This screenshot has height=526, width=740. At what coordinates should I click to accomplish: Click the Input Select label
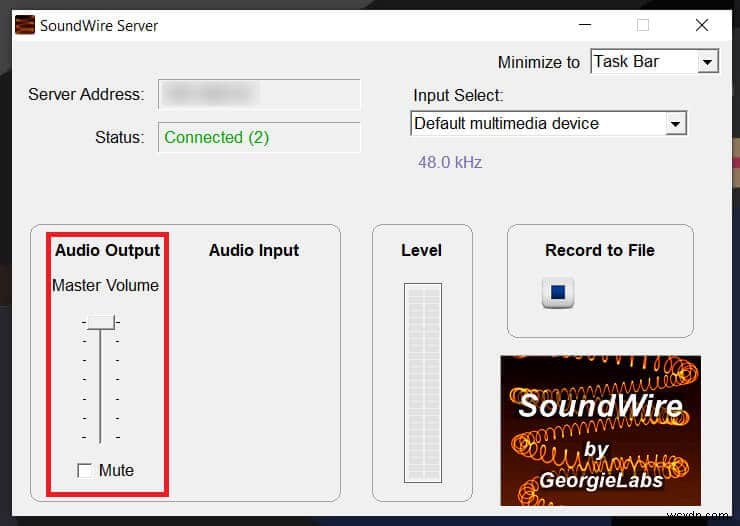(x=458, y=96)
